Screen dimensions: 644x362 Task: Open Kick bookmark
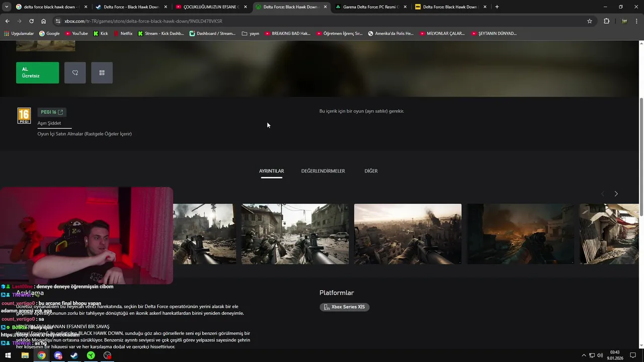click(x=101, y=34)
